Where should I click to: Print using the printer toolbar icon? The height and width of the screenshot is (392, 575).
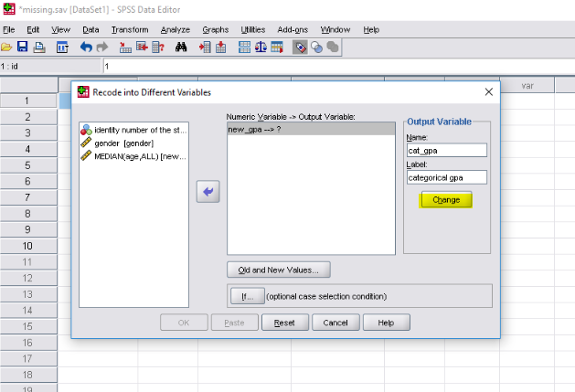click(39, 48)
